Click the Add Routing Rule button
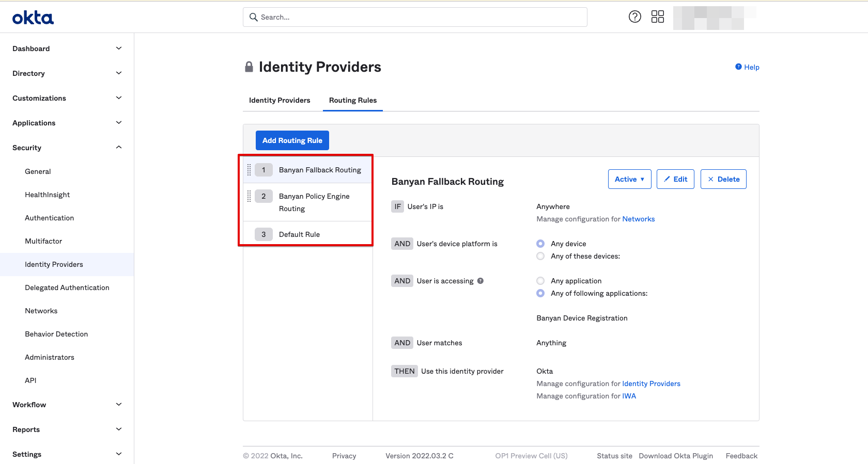The width and height of the screenshot is (868, 464). tap(292, 140)
